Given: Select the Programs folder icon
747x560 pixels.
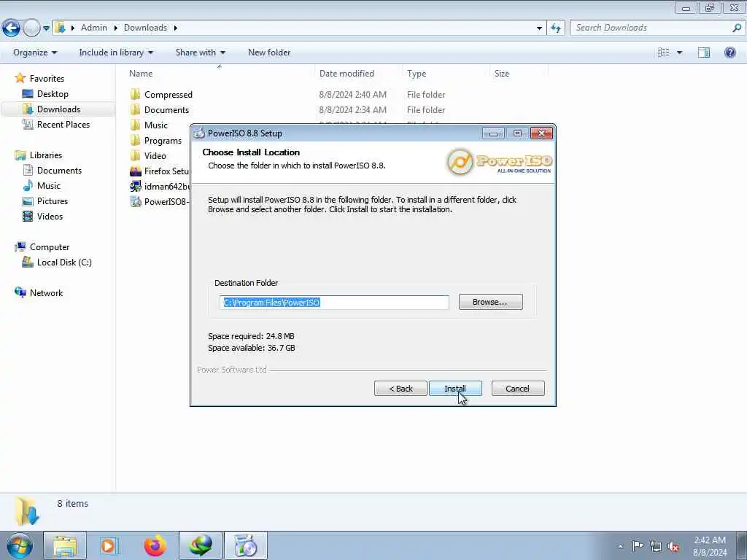Looking at the screenshot, I should tap(135, 140).
